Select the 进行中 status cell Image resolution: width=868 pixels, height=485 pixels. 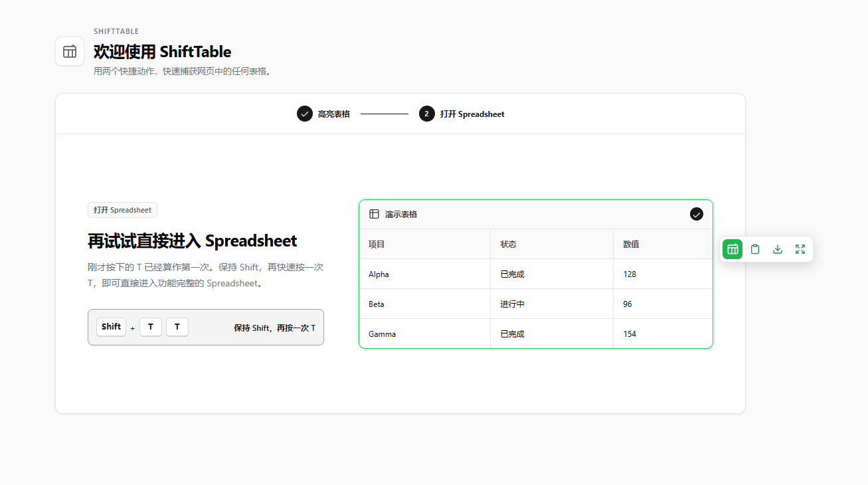click(552, 304)
